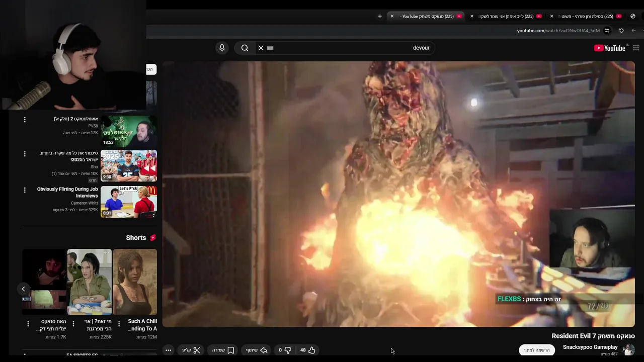Dislike the video with thumbs-down
The image size is (644, 362).
pos(285,350)
